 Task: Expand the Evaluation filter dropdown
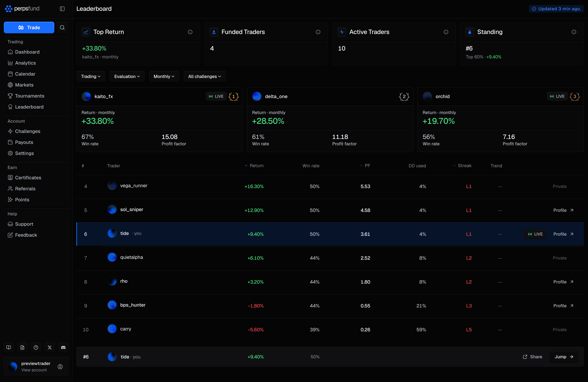pos(127,76)
